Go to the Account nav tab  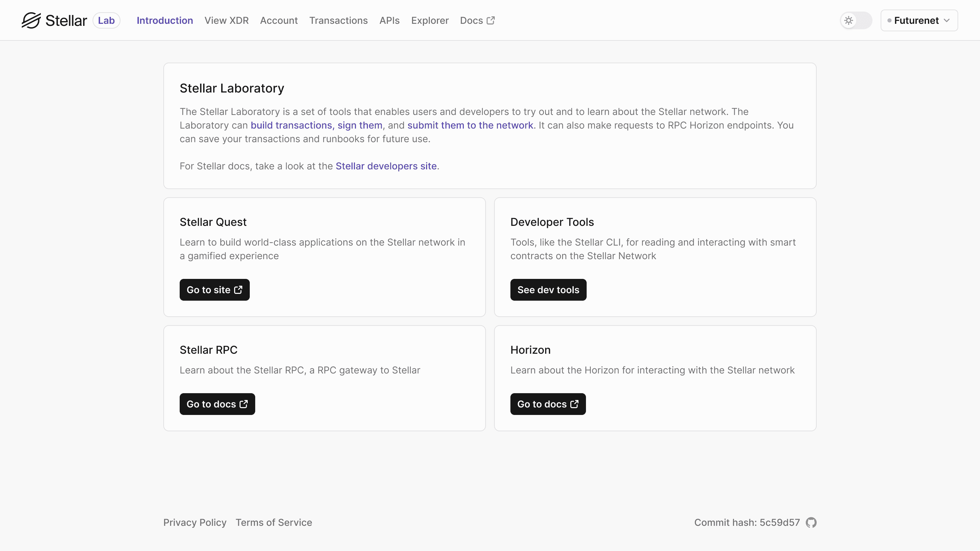coord(279,20)
